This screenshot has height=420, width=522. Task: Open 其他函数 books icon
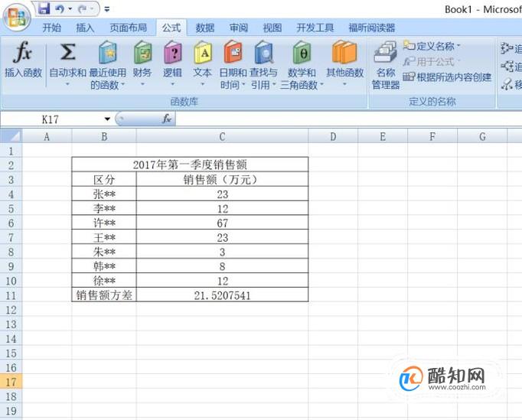point(344,52)
